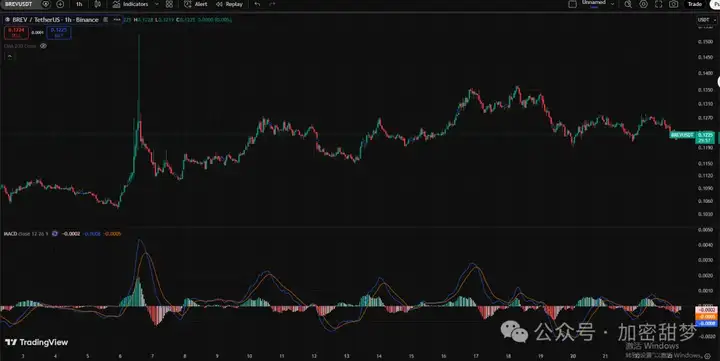This screenshot has width=720, height=361.
Task: Click the red 0.1224 SELL button
Action: point(16,33)
